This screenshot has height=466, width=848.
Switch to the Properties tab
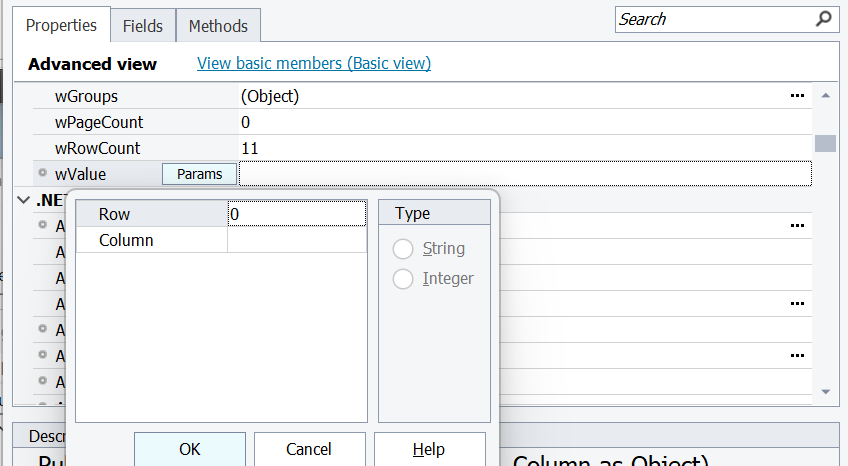61,26
